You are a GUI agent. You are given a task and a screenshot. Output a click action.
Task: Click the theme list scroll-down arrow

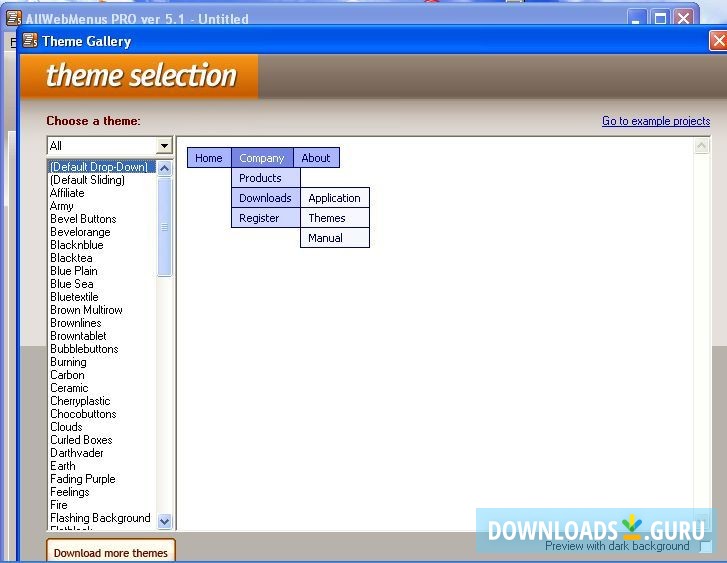tap(164, 521)
